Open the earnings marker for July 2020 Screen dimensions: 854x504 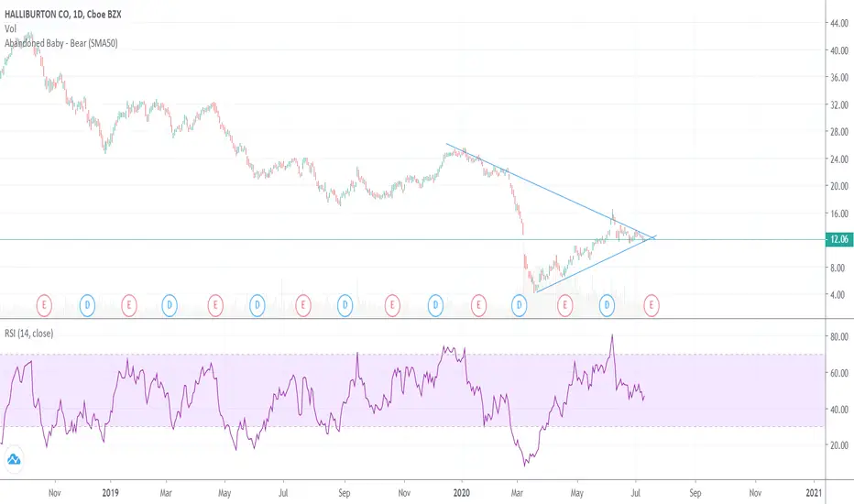651,306
